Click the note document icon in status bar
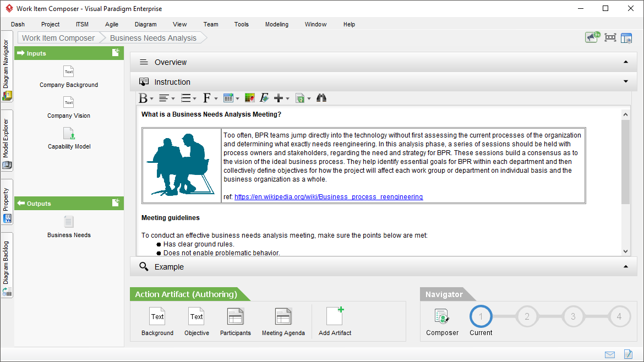The width and height of the screenshot is (644, 362). pyautogui.click(x=628, y=354)
